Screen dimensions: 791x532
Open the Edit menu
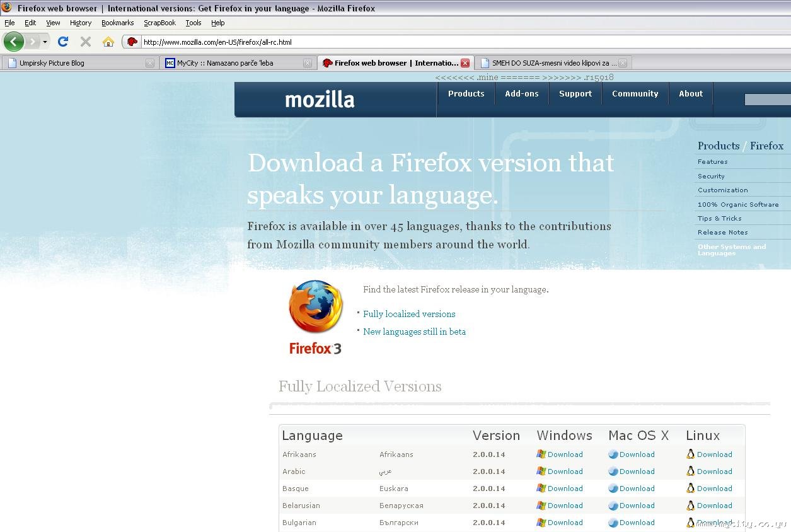click(x=30, y=23)
